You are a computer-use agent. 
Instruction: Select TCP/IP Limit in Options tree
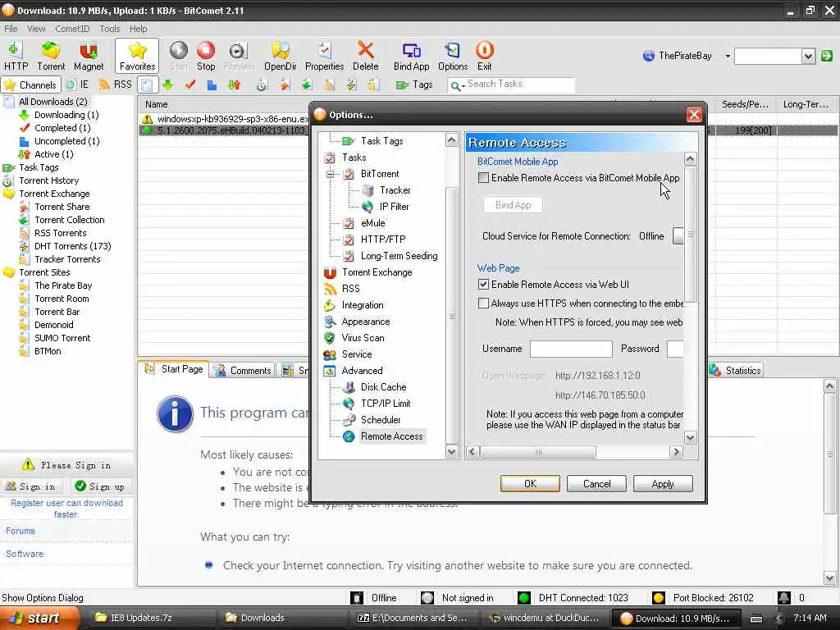386,404
